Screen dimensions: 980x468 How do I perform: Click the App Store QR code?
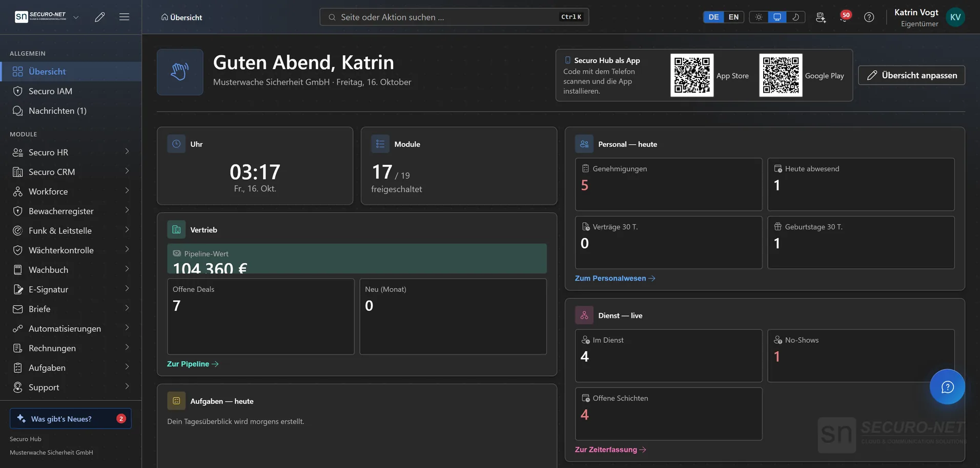pyautogui.click(x=692, y=75)
